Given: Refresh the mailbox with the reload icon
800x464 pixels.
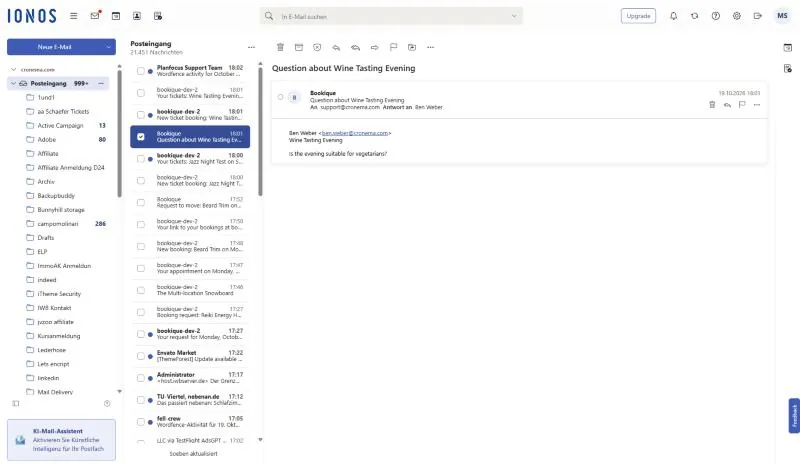Looking at the screenshot, I should coord(694,16).
